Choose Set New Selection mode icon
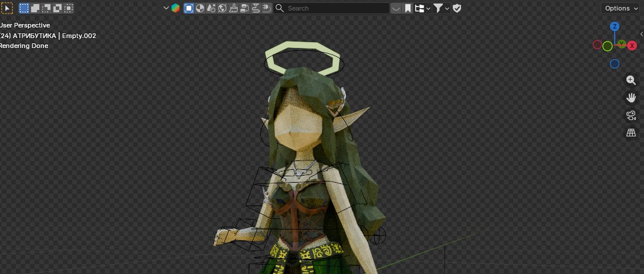 point(24,8)
